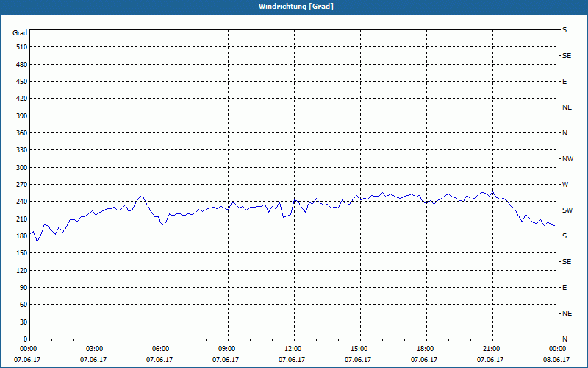588x368 pixels.
Task: Click the 03:00 time axis label
Action: coord(96,349)
